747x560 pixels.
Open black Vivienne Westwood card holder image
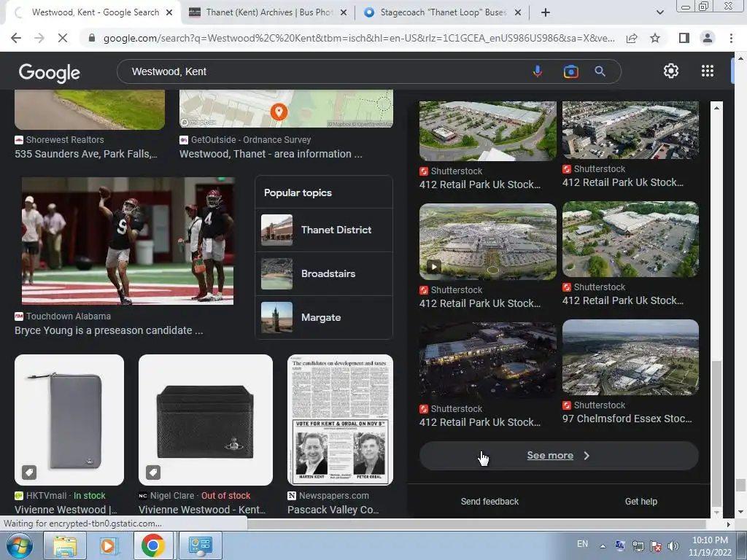click(205, 419)
